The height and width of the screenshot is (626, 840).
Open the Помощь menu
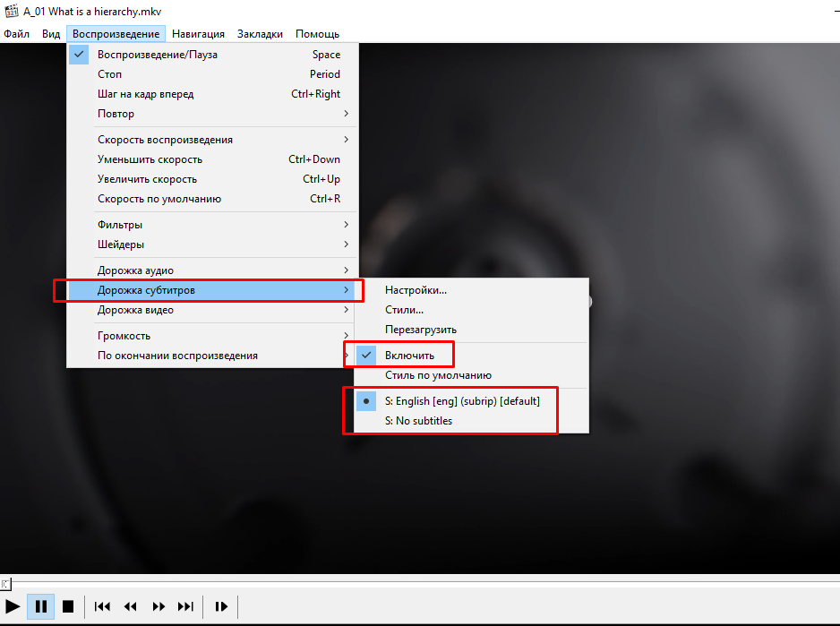318,34
